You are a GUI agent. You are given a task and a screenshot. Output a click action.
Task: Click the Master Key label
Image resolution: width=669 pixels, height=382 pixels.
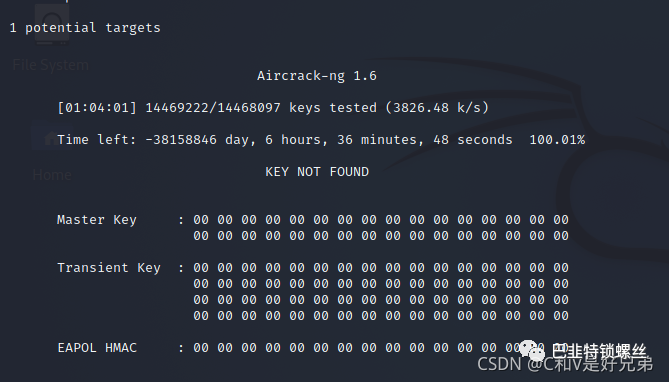[x=97, y=220]
